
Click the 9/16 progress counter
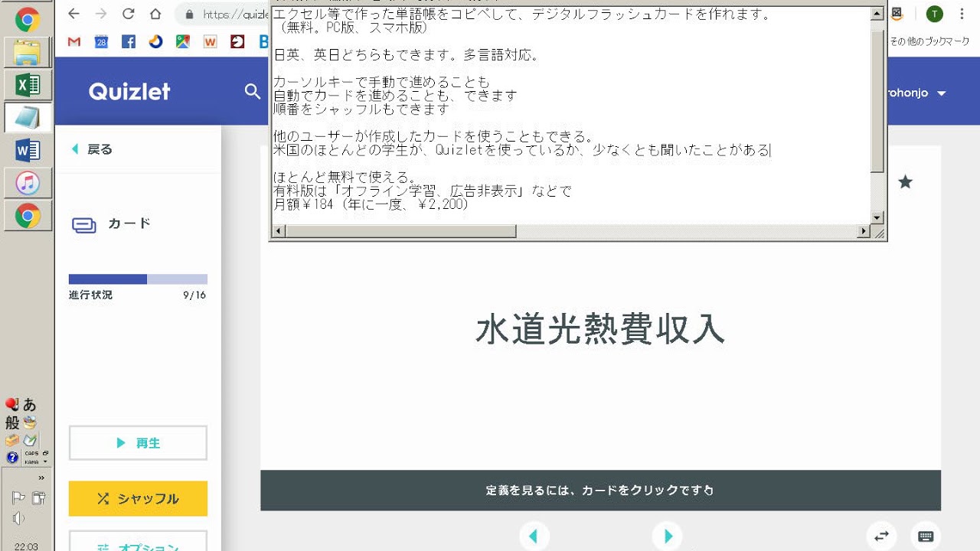(194, 295)
